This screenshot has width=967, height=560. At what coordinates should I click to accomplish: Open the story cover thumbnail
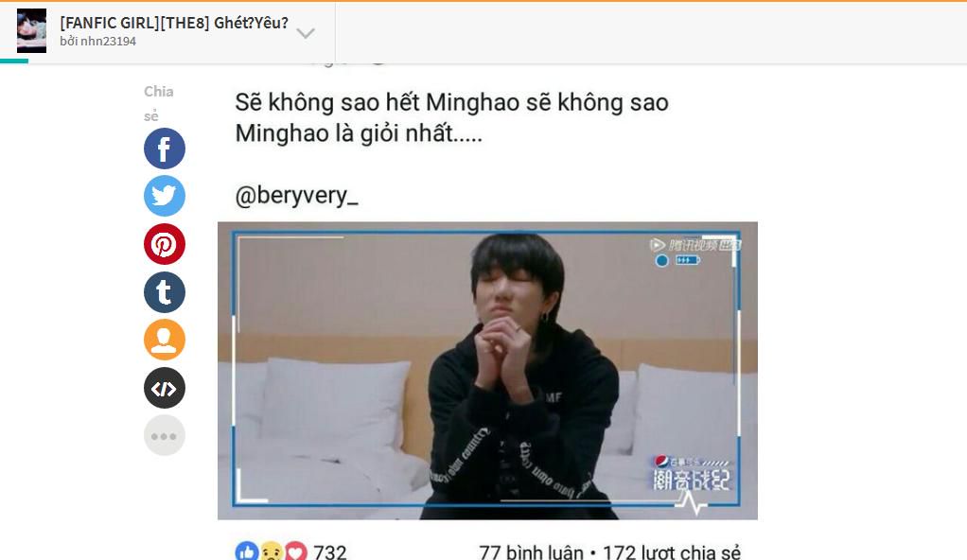(x=31, y=31)
